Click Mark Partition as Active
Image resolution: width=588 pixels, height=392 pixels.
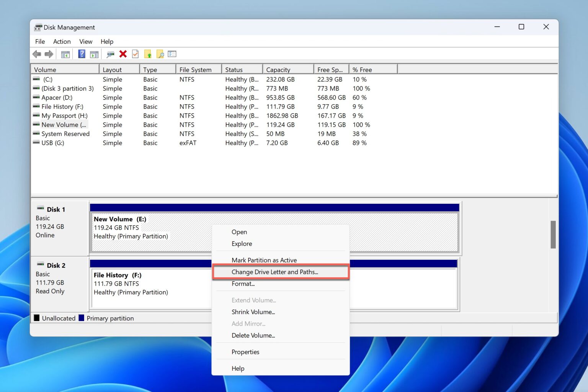tap(264, 260)
